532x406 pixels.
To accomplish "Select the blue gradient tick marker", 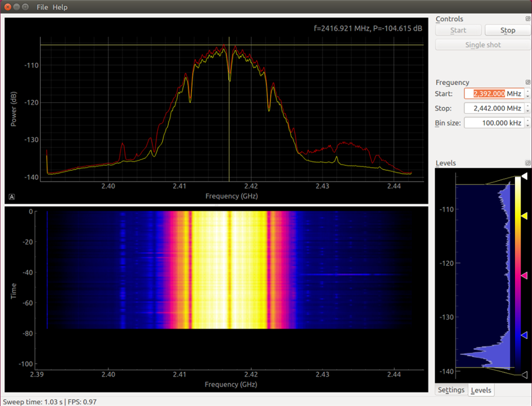I will click(x=523, y=335).
